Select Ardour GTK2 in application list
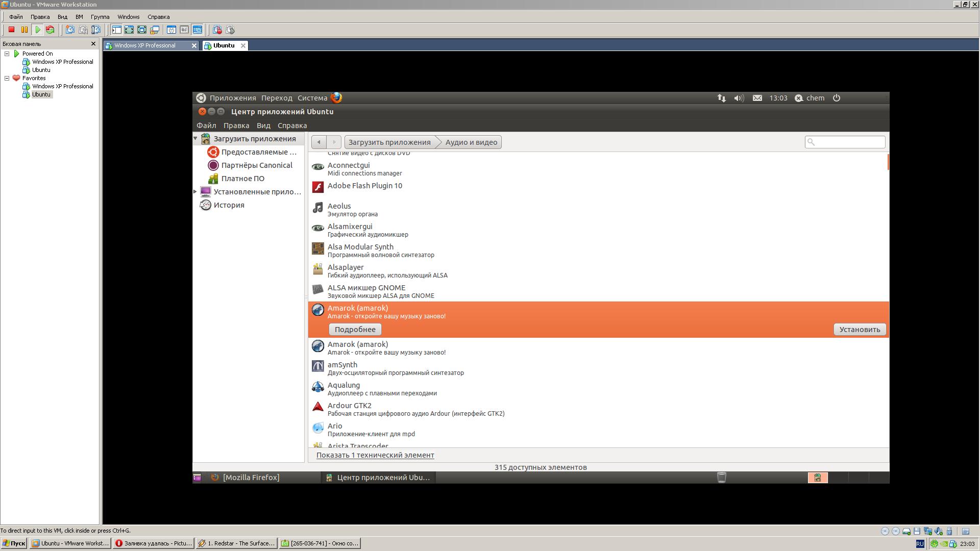This screenshot has height=551, width=980. [598, 409]
